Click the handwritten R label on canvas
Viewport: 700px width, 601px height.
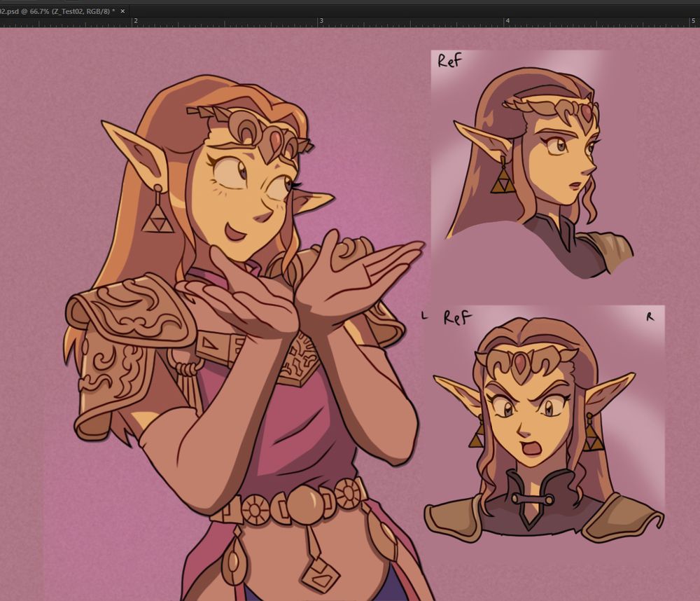click(x=650, y=317)
